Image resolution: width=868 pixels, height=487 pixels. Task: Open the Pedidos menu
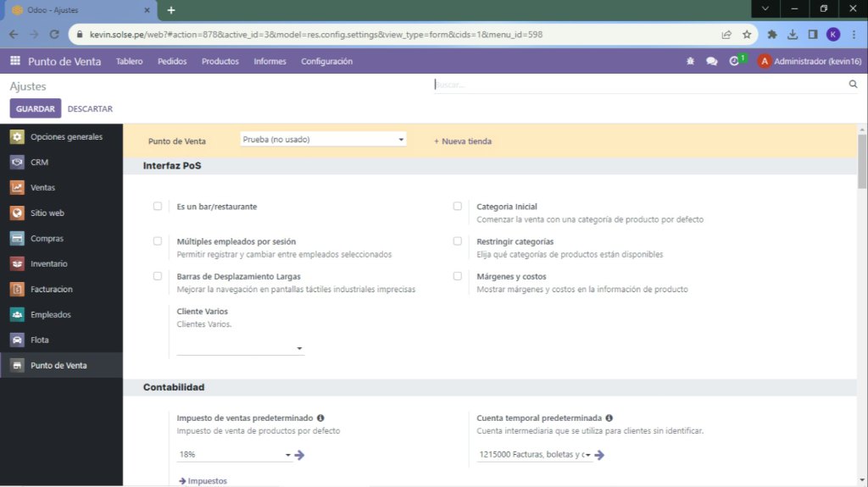[172, 61]
